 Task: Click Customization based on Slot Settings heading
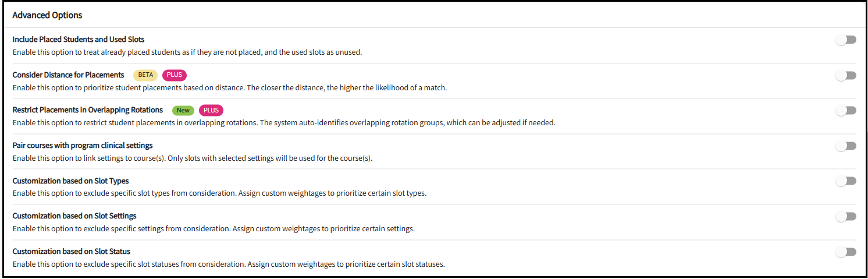[x=74, y=216]
